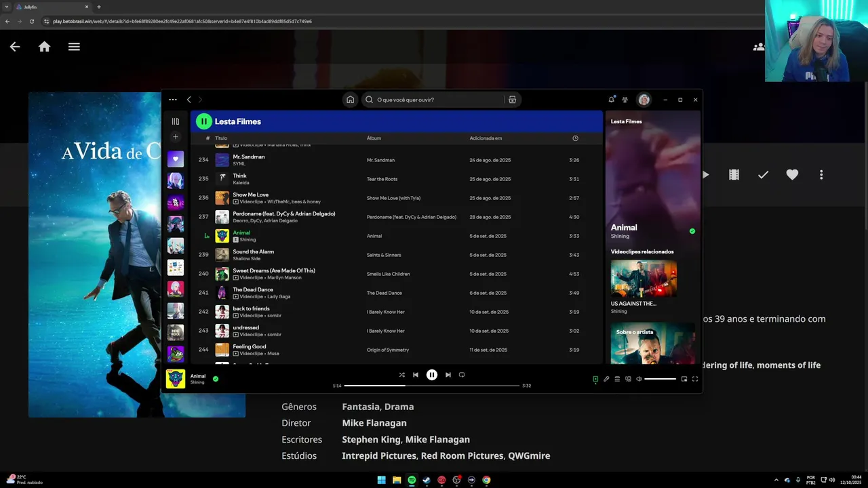The height and width of the screenshot is (488, 868).
Task: Open Jellyfin hamburger menu
Action: [x=74, y=47]
